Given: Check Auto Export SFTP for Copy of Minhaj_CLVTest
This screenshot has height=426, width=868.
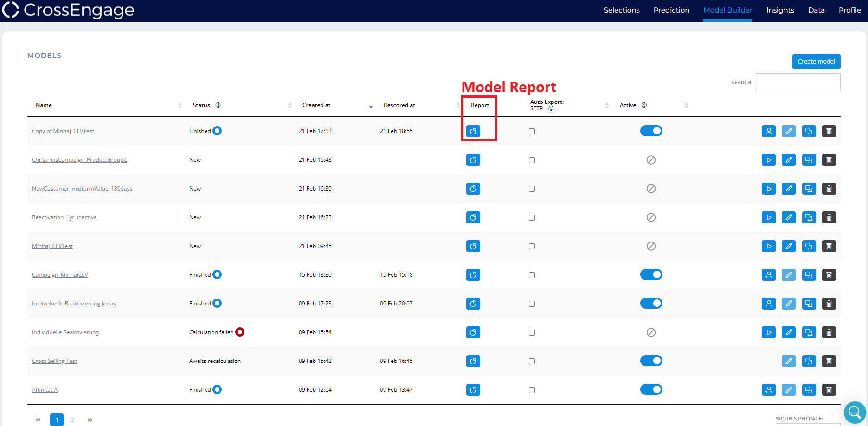Looking at the screenshot, I should (x=532, y=131).
